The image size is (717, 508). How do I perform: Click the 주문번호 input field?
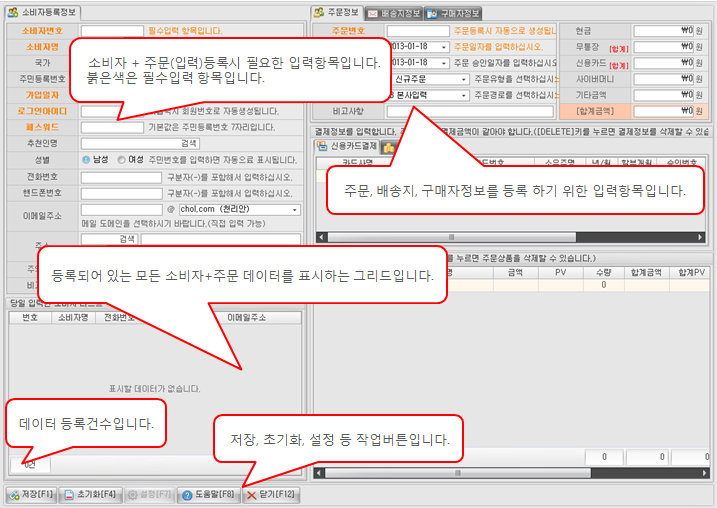pyautogui.click(x=418, y=31)
